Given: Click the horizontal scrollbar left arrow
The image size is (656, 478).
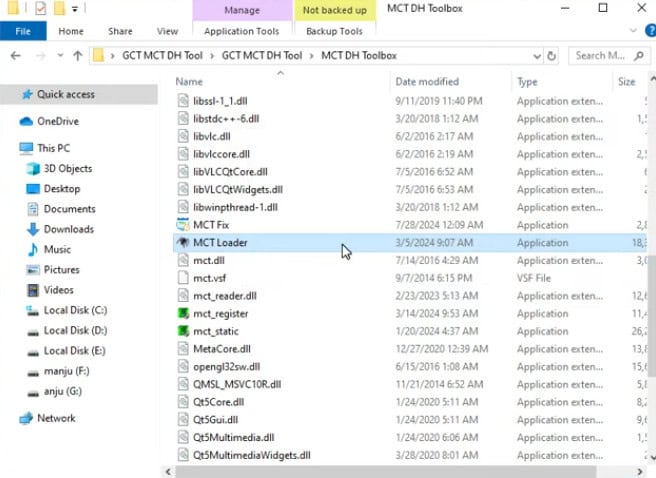Looking at the screenshot, I should [168, 472].
